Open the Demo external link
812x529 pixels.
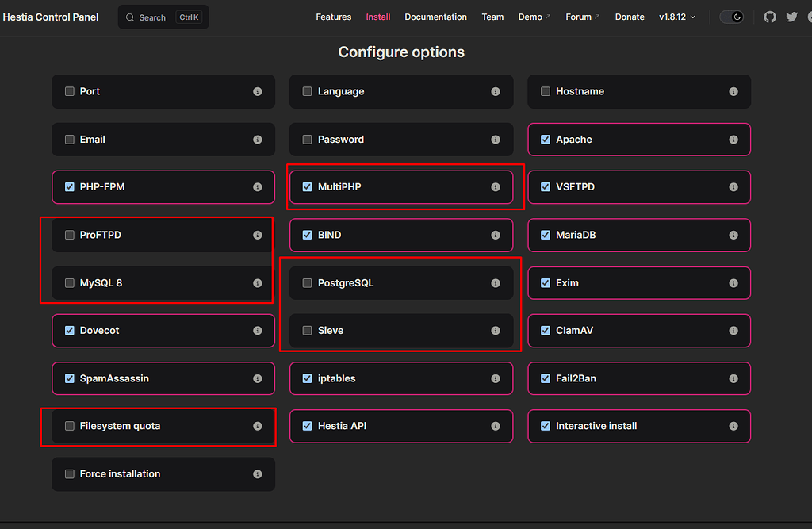(x=534, y=16)
